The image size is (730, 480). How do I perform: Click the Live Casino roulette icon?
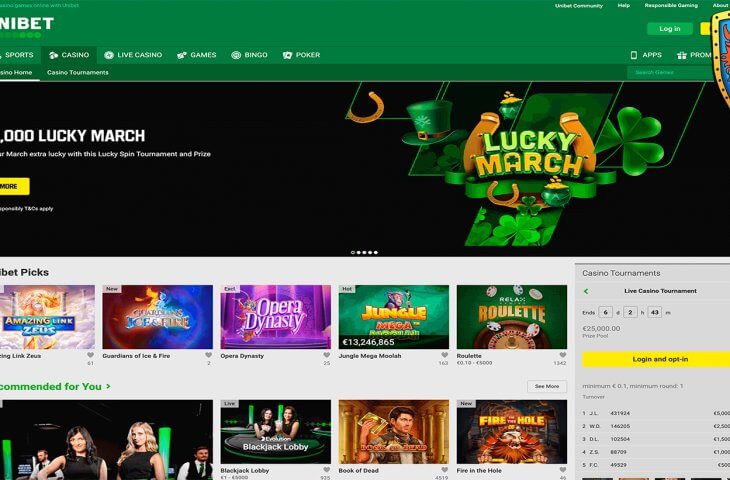[x=109, y=55]
